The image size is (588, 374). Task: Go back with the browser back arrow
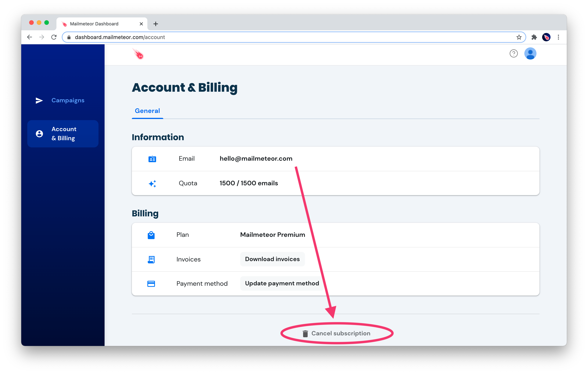[30, 37]
